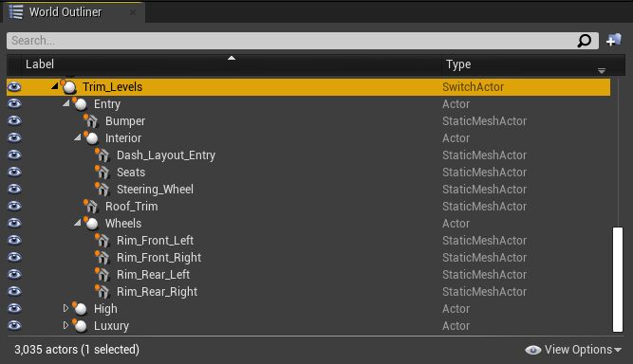Click the Rim_Rear_Right mesh icon
The height and width of the screenshot is (364, 633).
102,291
